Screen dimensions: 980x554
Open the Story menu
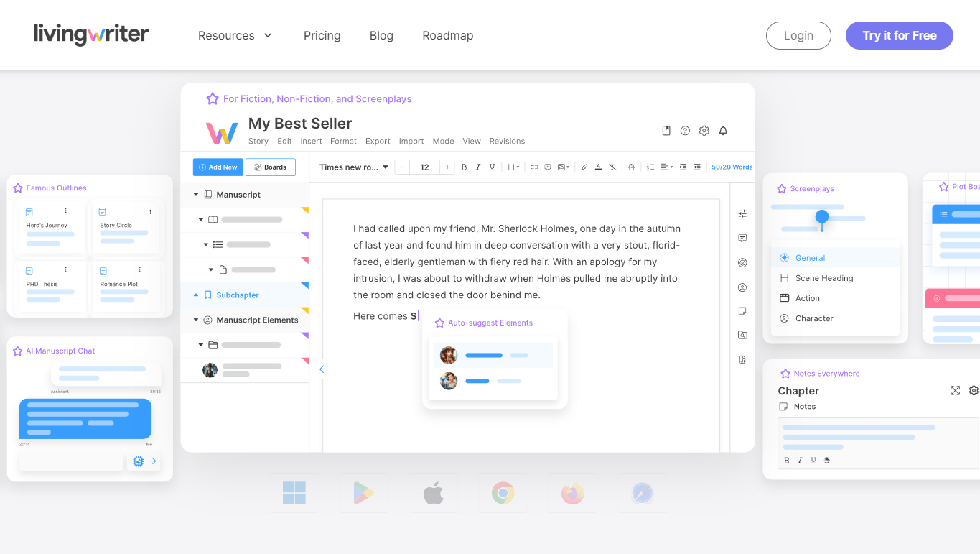pos(258,141)
